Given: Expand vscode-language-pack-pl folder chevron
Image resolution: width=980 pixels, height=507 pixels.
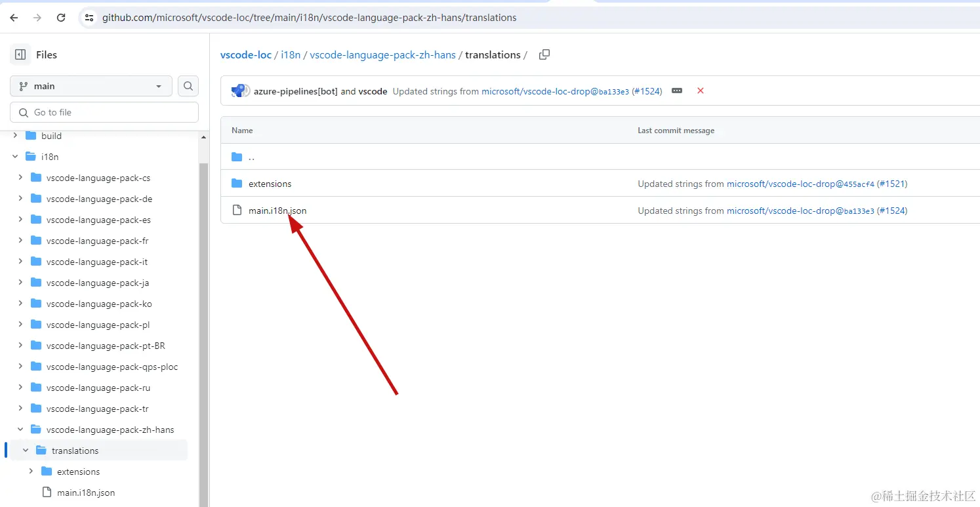Looking at the screenshot, I should tap(20, 325).
